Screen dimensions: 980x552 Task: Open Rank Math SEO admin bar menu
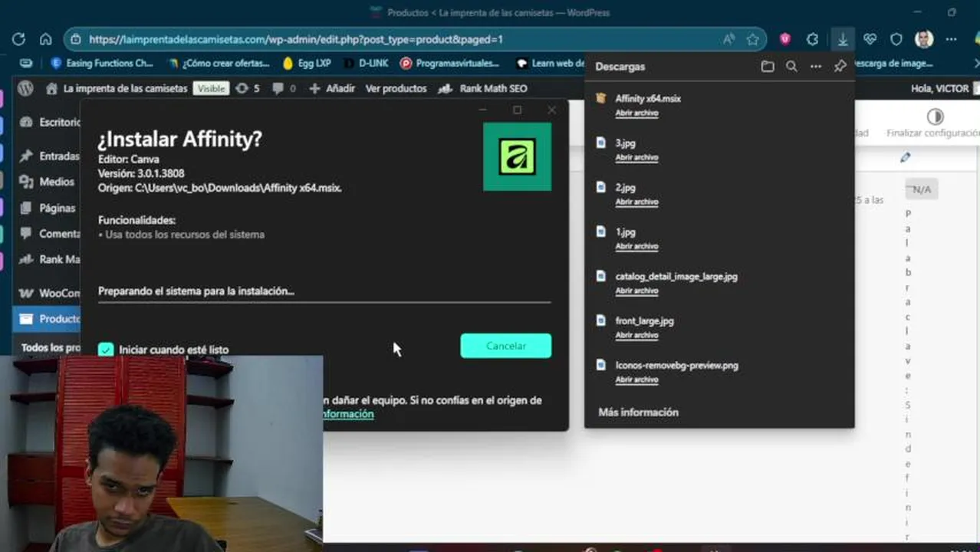click(482, 88)
